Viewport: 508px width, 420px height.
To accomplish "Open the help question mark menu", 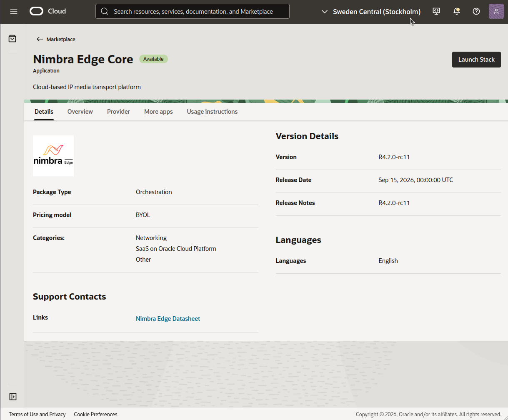I will click(x=476, y=11).
